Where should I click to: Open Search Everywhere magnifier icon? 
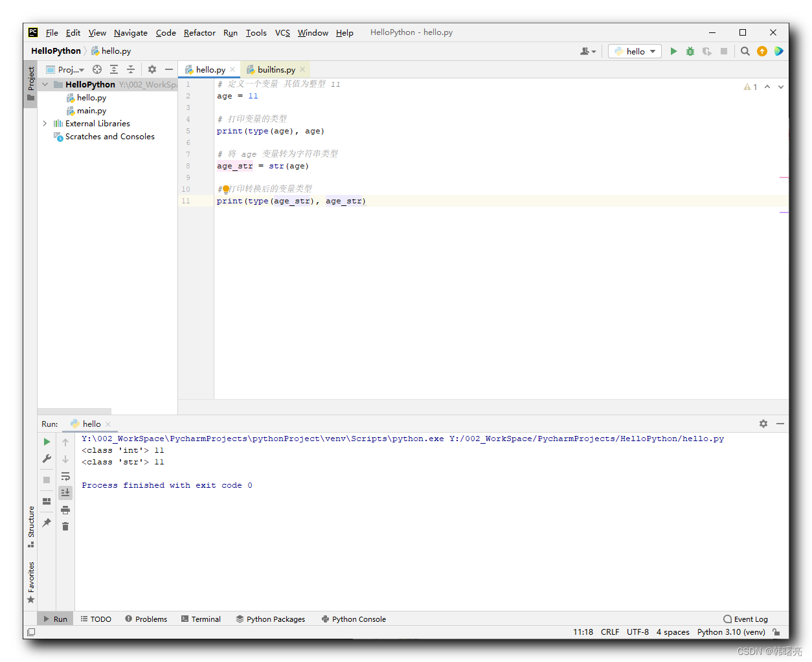pos(745,51)
